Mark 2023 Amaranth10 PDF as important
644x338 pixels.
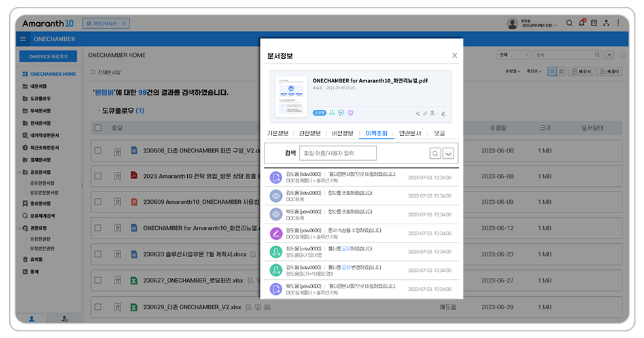coord(117,177)
